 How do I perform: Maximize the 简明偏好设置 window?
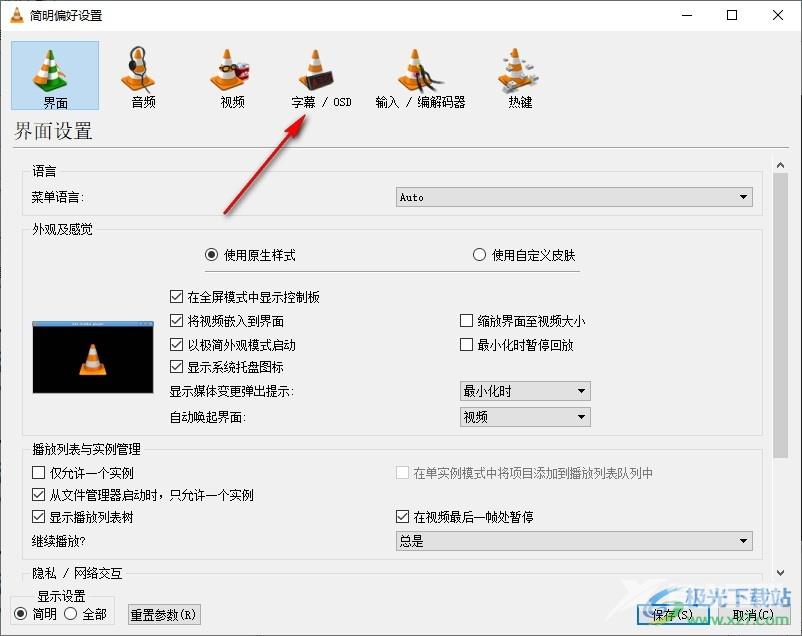[x=732, y=15]
